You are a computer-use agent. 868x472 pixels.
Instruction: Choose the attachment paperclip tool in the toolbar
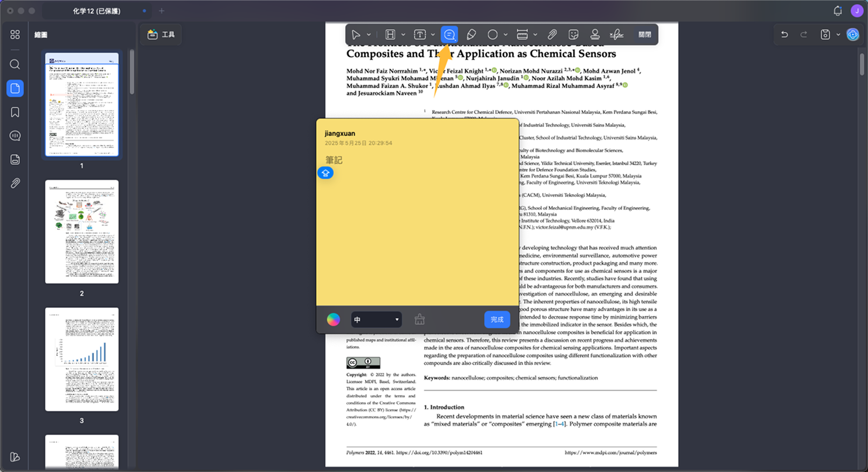(552, 34)
